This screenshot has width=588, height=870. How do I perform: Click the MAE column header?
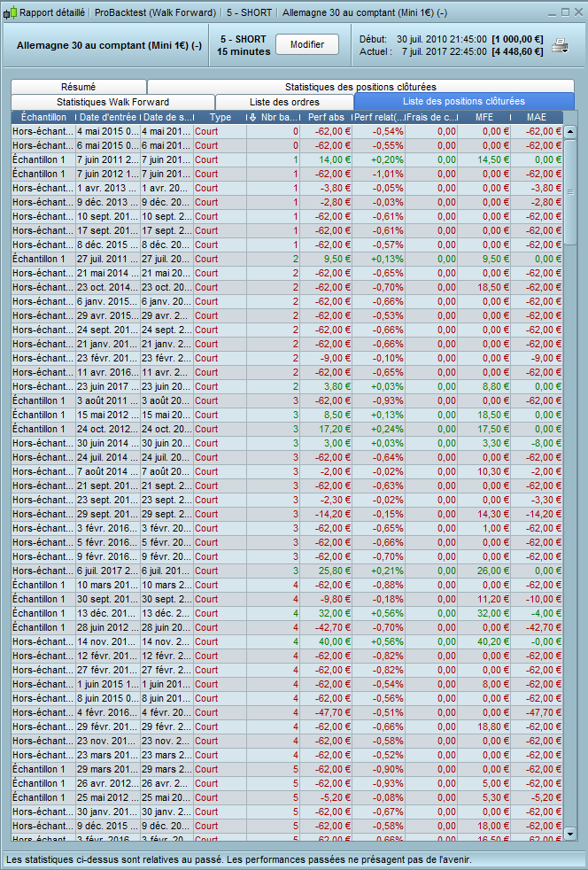[538, 117]
